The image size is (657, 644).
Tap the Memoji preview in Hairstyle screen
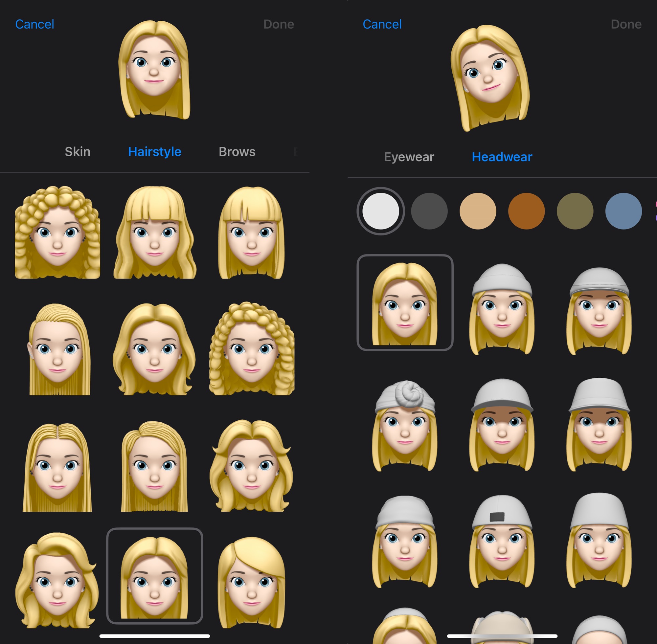click(x=154, y=69)
